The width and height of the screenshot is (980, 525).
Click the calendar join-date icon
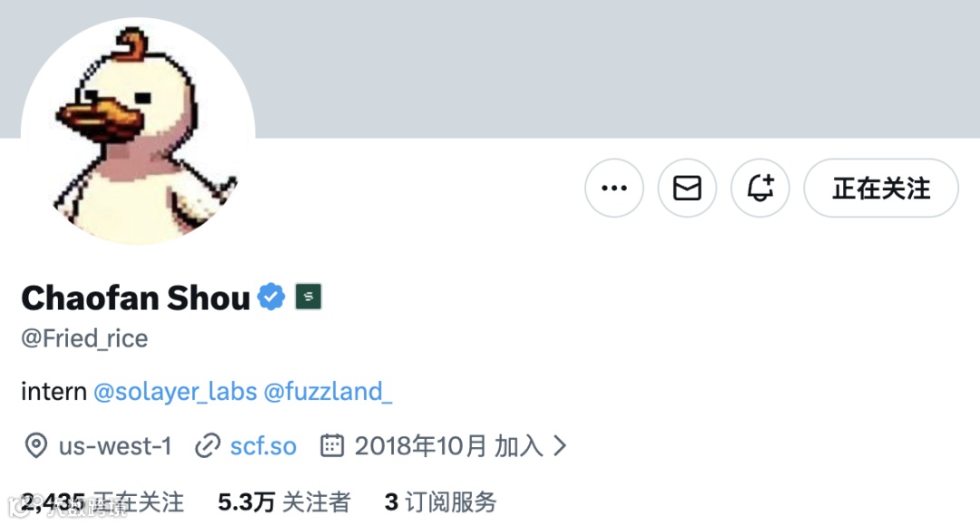point(332,446)
